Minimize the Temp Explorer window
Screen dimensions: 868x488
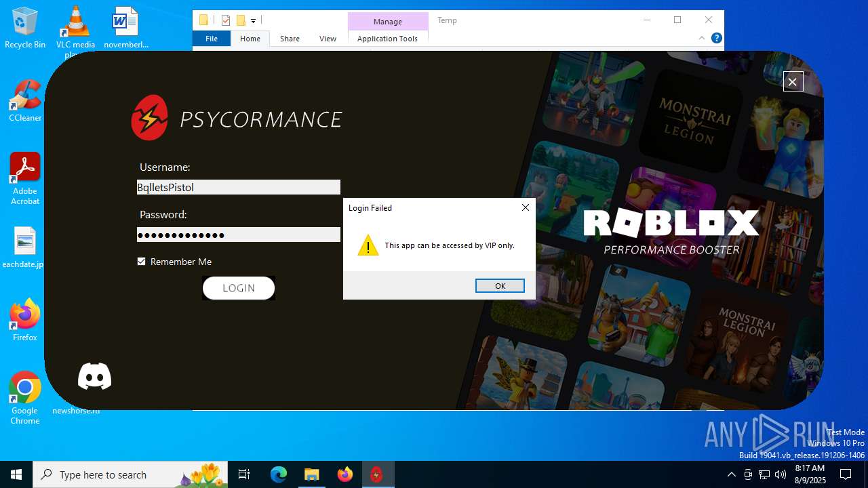pyautogui.click(x=646, y=20)
